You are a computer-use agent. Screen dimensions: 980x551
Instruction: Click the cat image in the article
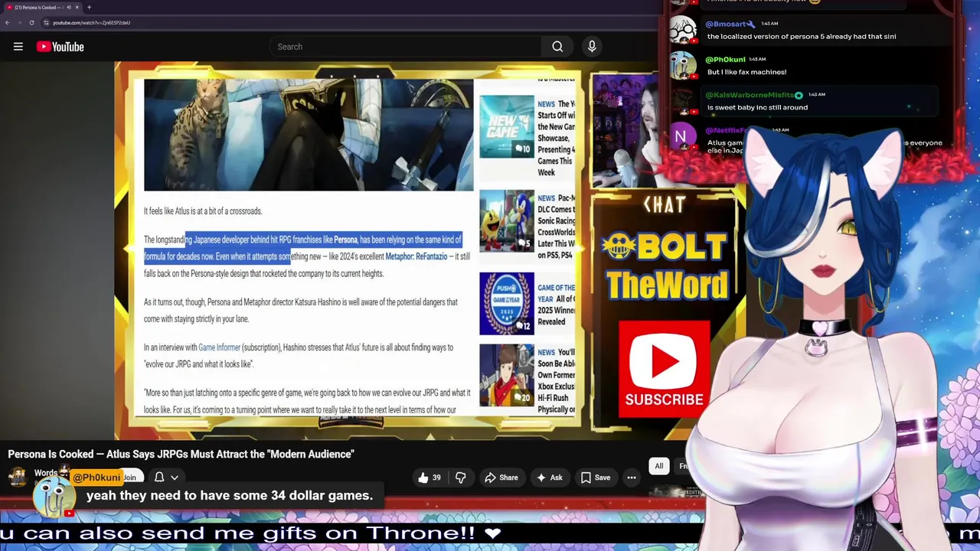pyautogui.click(x=309, y=134)
